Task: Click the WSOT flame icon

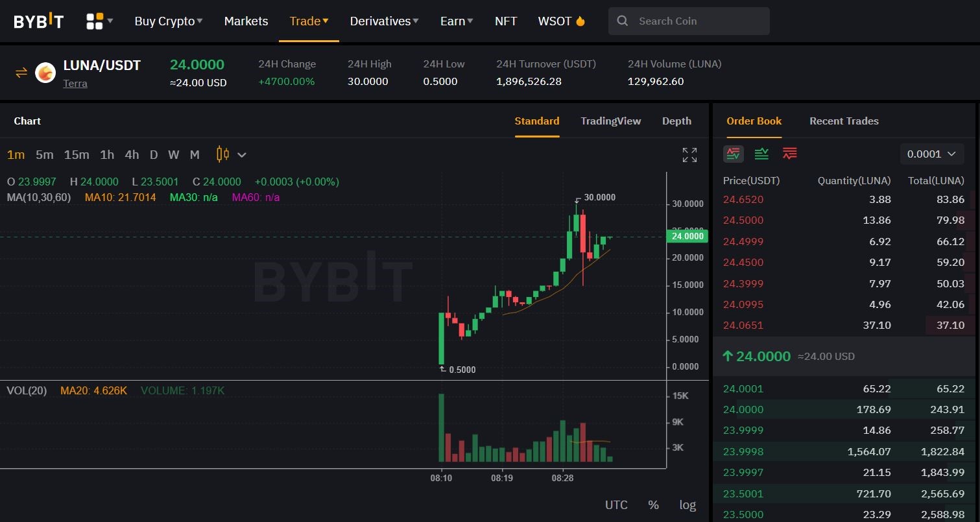Action: 580,21
